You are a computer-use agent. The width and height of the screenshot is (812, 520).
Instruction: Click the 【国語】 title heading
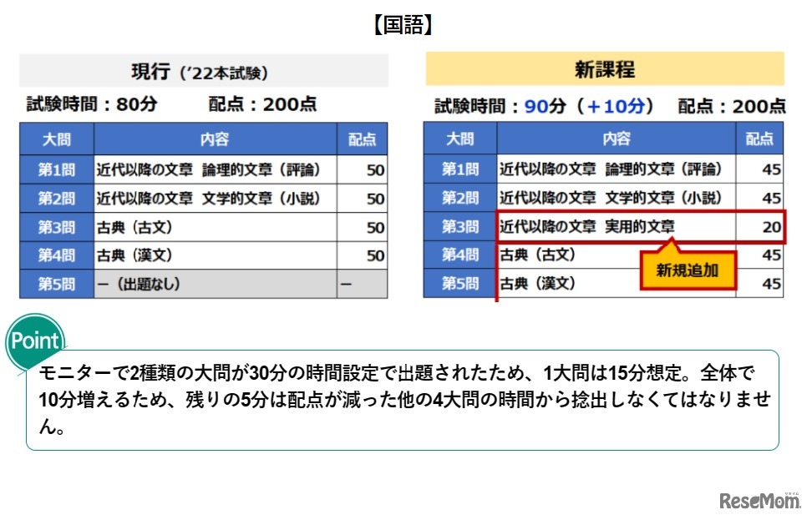[x=404, y=24]
